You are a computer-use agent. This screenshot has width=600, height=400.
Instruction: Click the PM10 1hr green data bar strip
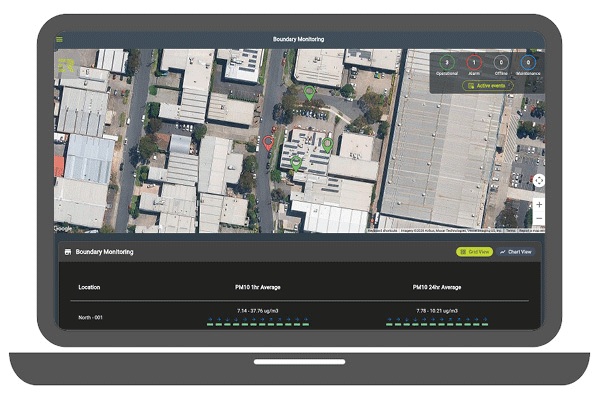pyautogui.click(x=259, y=324)
